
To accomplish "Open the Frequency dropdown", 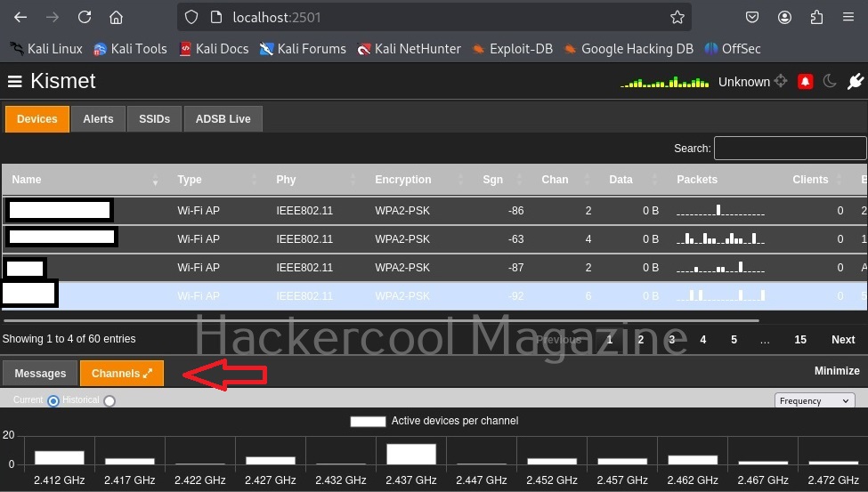I will [815, 400].
